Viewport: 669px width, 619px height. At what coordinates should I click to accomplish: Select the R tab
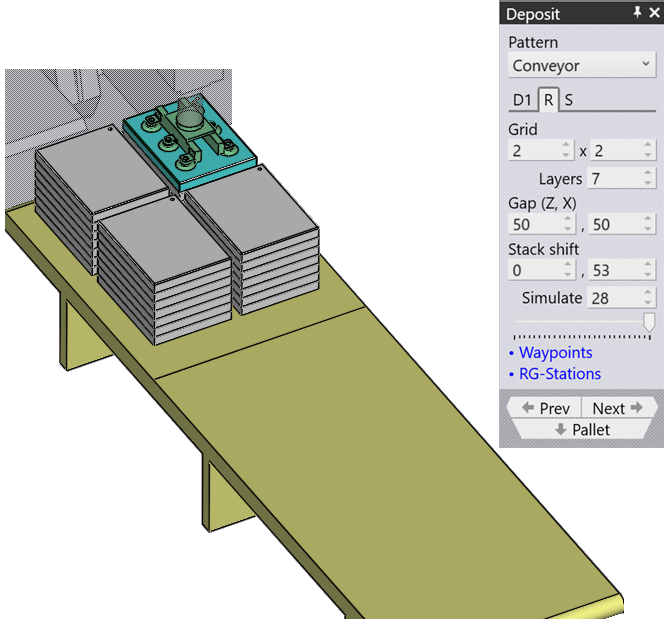[x=548, y=100]
